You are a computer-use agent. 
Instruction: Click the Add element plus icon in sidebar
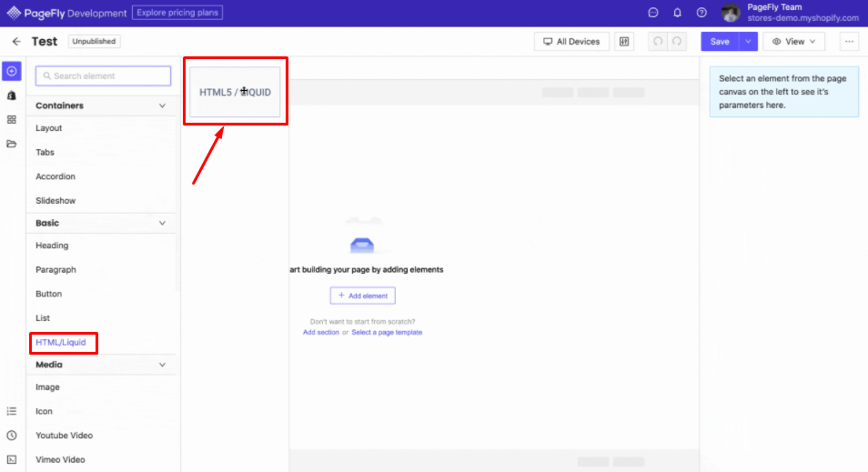pyautogui.click(x=12, y=71)
